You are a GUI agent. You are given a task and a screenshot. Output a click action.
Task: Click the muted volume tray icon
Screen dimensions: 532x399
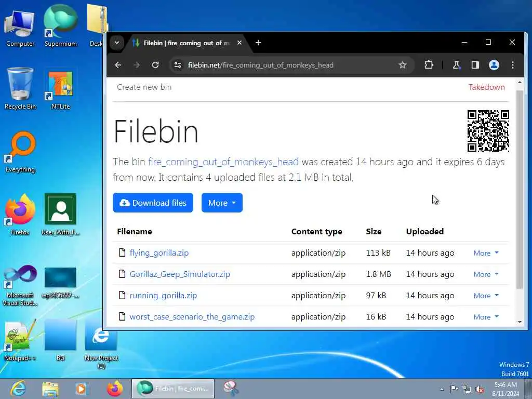(480, 390)
